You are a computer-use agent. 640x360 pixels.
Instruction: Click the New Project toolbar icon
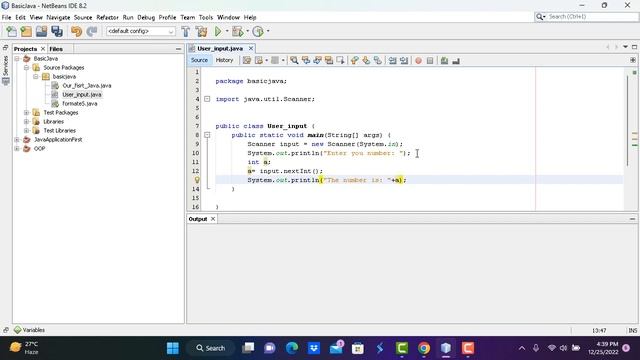(26, 31)
